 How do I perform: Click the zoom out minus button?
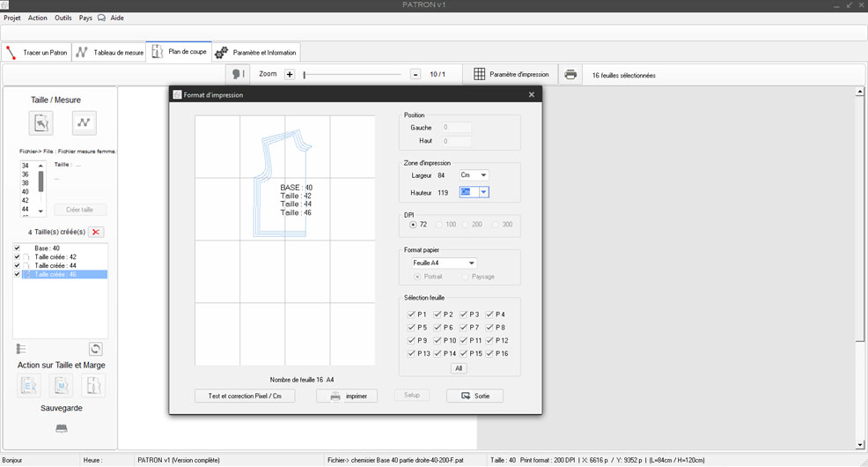point(416,75)
